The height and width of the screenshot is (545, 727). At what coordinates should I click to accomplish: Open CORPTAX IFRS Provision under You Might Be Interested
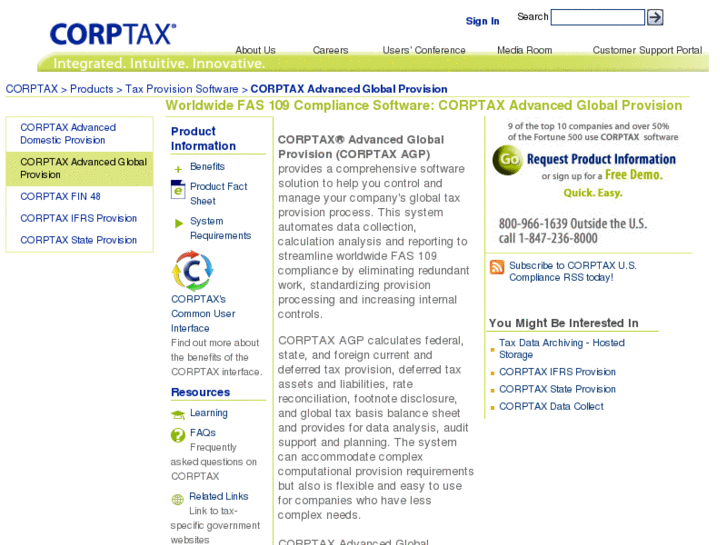click(557, 372)
